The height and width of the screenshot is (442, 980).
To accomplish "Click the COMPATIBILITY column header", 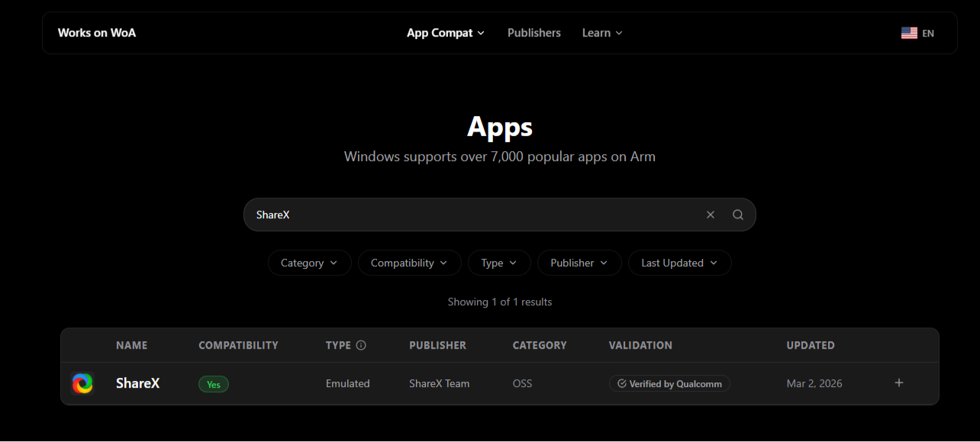I will 238,345.
